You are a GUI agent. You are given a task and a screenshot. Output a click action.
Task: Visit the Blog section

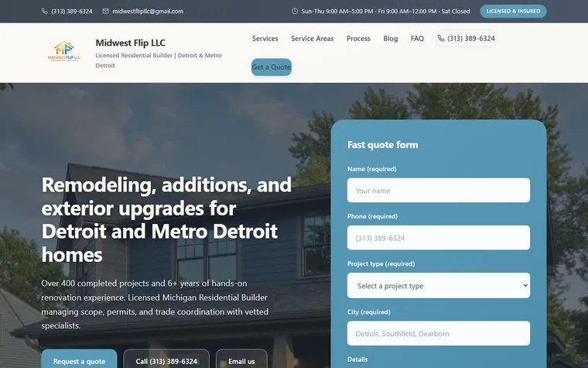[x=391, y=38]
